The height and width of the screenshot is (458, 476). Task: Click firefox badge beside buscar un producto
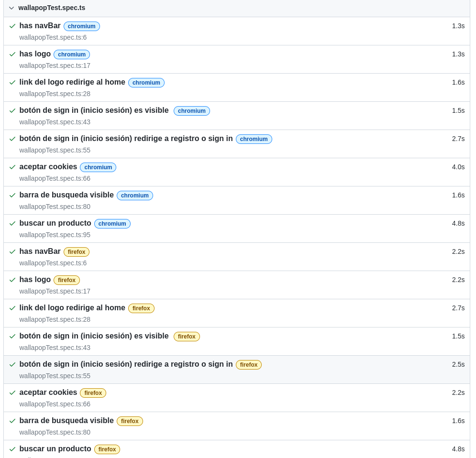(x=107, y=449)
